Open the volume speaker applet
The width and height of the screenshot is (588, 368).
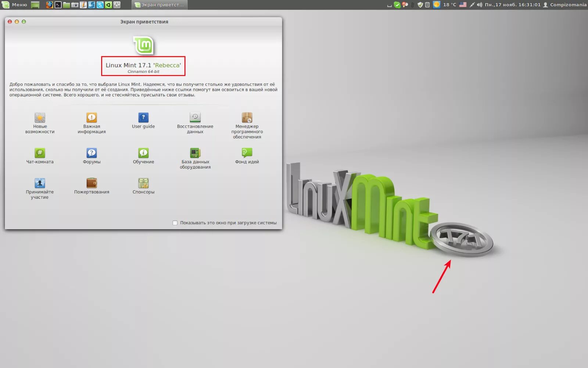tap(480, 5)
